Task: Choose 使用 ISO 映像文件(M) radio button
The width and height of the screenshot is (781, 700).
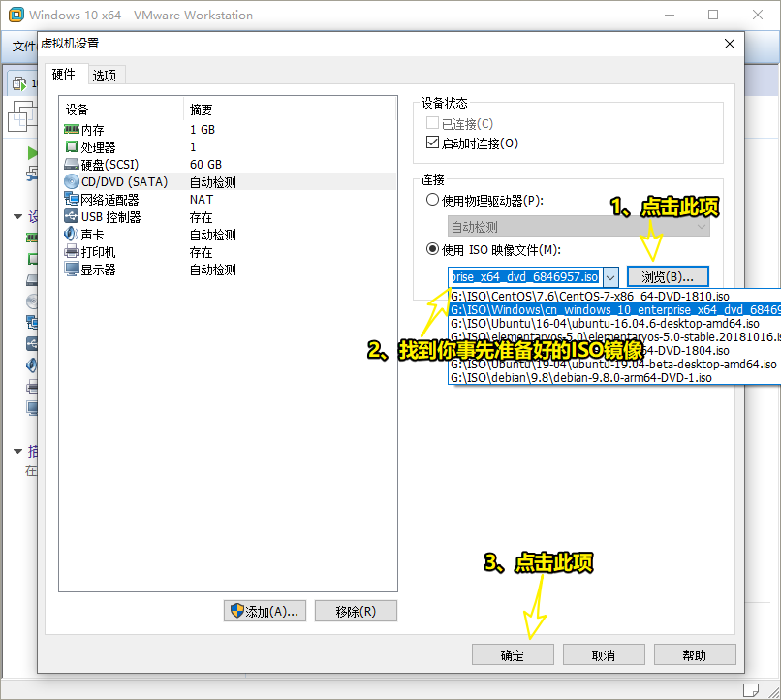Action: click(x=432, y=249)
